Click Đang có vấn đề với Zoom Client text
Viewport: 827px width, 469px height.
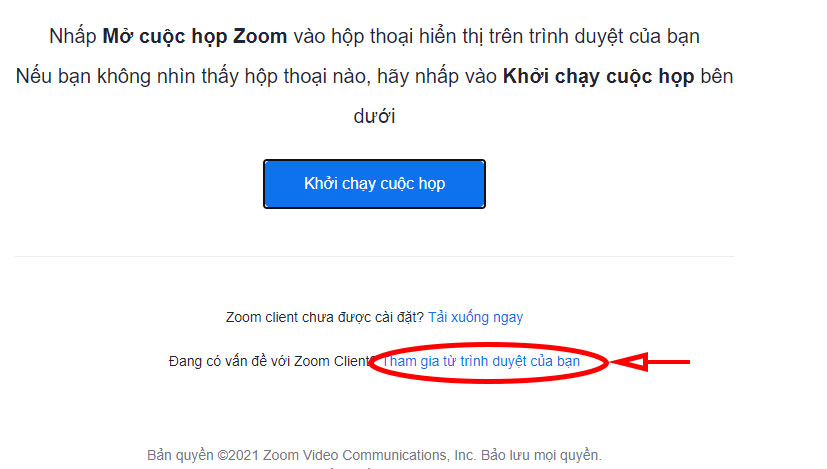click(270, 361)
